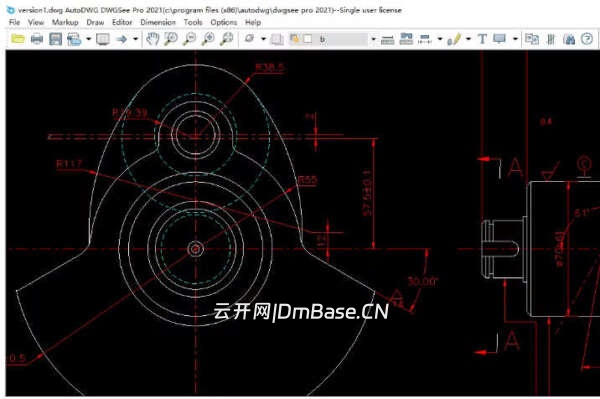Click the full-screen monitor icon
The image size is (600, 399).
103,39
